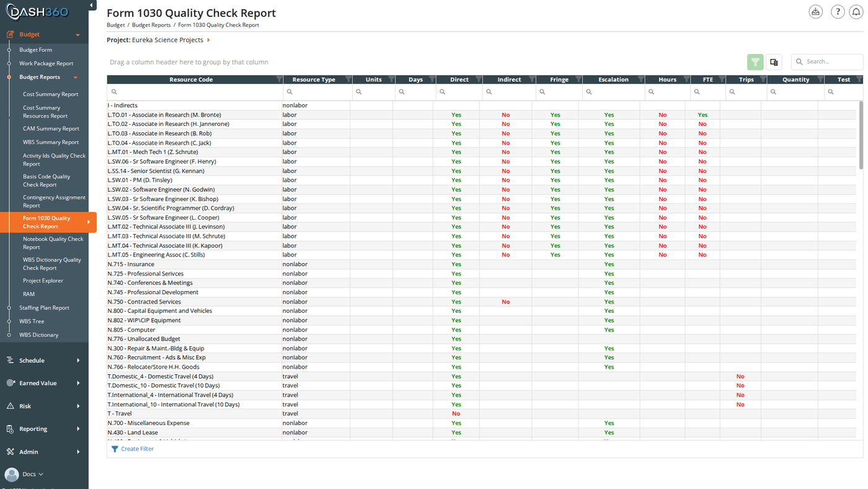
Task: Select row N.750 - Contracted Services
Action: 481,302
